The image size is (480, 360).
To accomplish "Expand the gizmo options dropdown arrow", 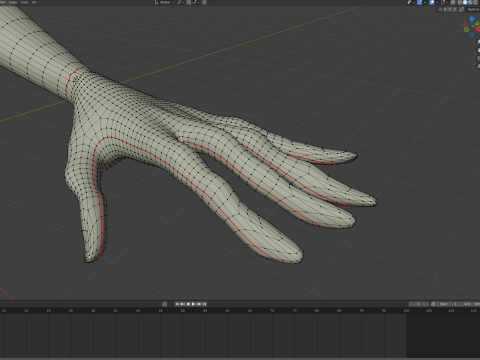I will pyautogui.click(x=425, y=2).
